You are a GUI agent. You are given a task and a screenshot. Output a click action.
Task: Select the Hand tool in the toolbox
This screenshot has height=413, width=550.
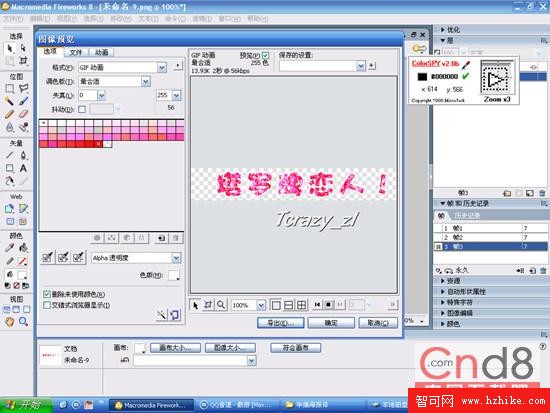tap(9, 321)
